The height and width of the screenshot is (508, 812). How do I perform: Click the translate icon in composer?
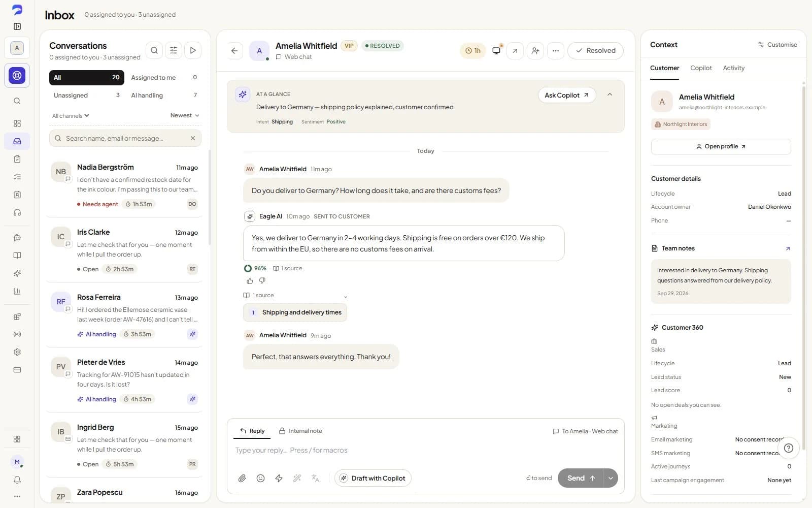[315, 478]
